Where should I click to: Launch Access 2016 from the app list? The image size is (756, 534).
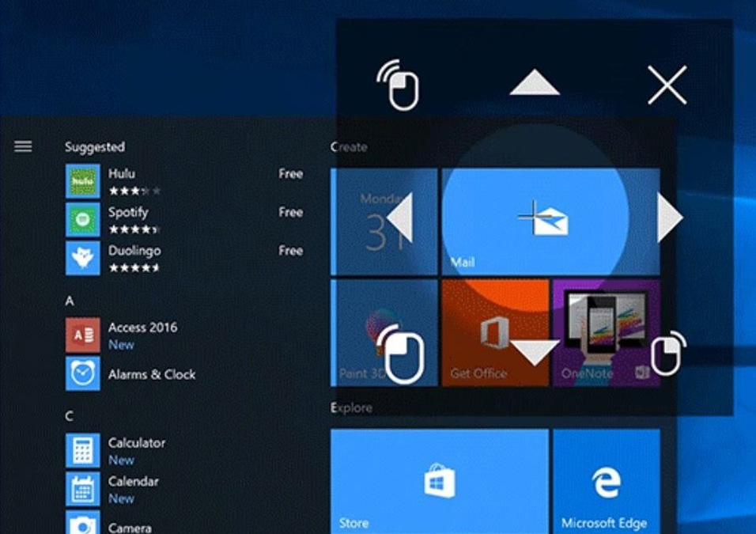pos(83,335)
